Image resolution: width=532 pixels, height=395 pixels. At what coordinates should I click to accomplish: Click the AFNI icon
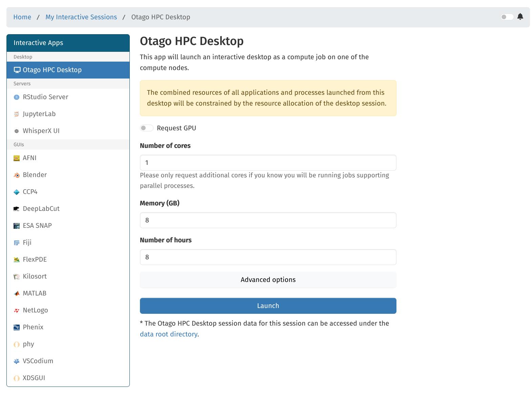(x=17, y=158)
